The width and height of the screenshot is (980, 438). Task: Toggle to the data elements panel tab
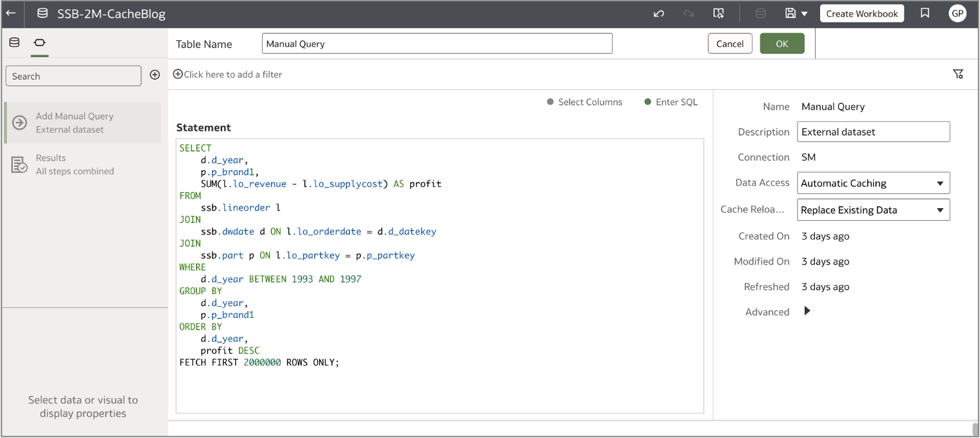pyautogui.click(x=14, y=42)
